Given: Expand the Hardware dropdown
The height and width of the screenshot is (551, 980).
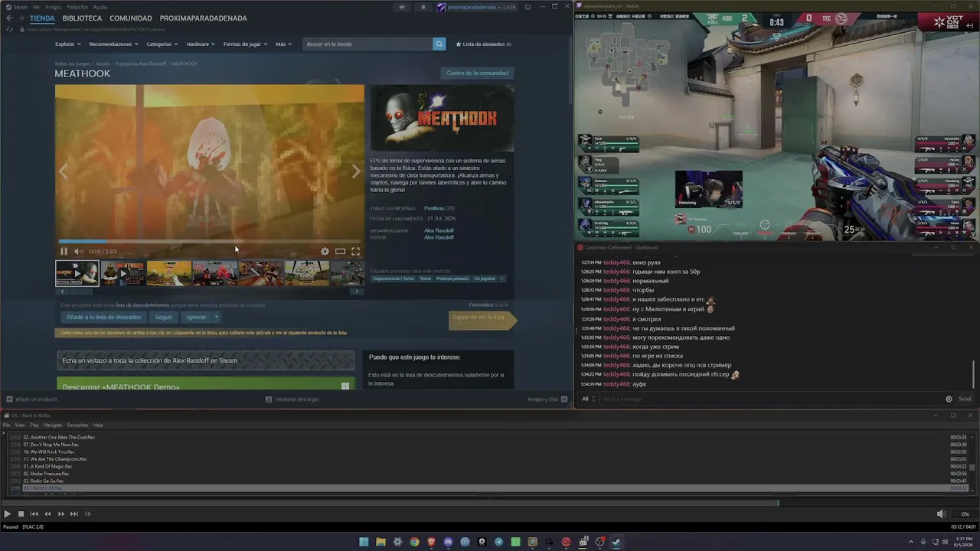Looking at the screenshot, I should (x=200, y=44).
